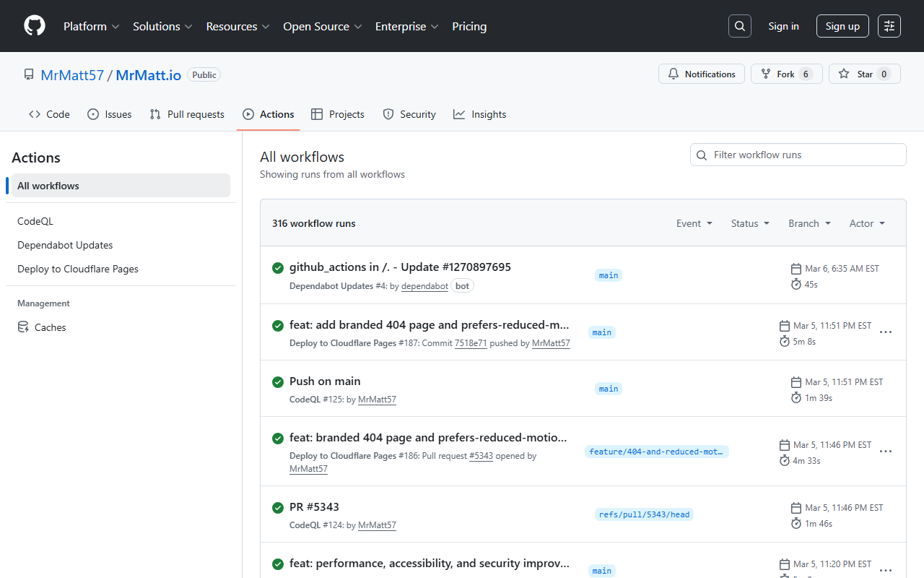Click the GitHub logo
The width and height of the screenshot is (924, 578).
coord(34,26)
